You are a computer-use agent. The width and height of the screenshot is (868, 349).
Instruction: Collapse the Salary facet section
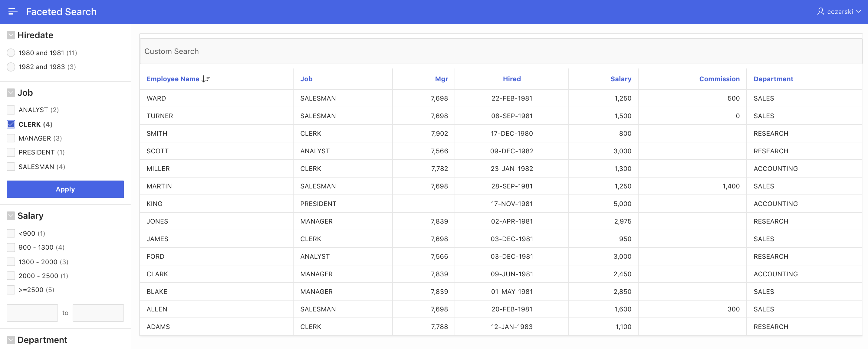tap(11, 215)
